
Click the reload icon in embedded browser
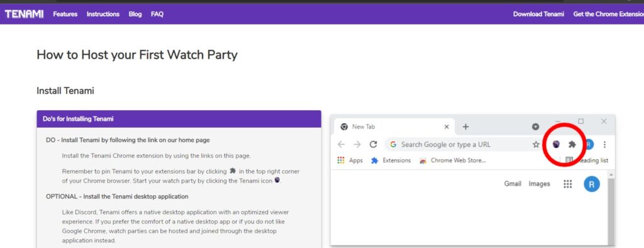(x=373, y=144)
